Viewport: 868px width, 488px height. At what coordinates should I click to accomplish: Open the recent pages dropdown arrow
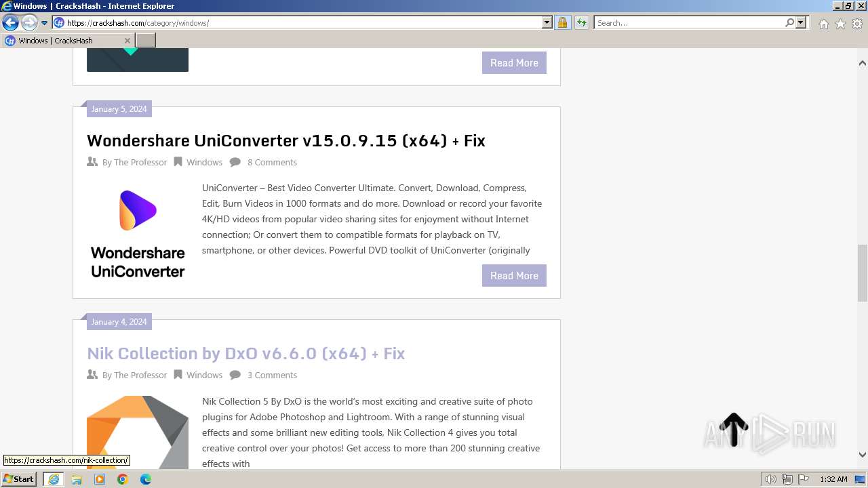tap(45, 23)
